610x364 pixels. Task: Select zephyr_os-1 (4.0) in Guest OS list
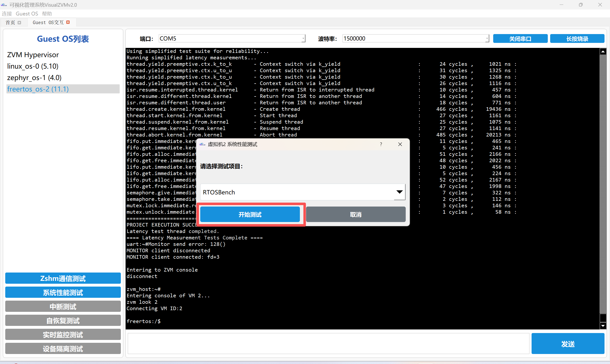[x=34, y=78]
